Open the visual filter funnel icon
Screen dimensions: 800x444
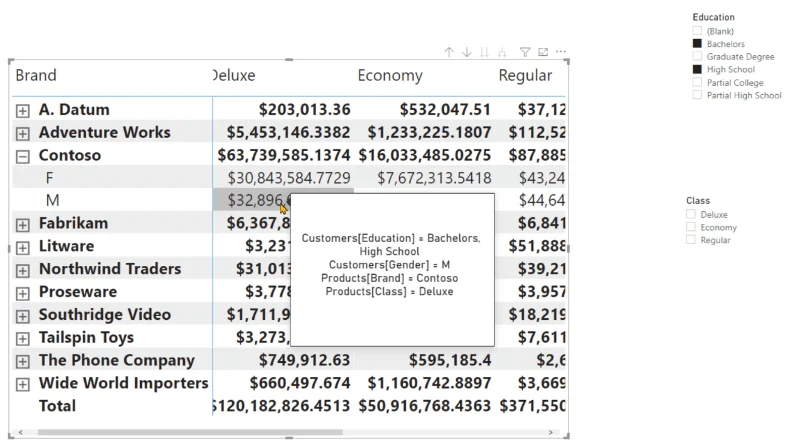(524, 52)
